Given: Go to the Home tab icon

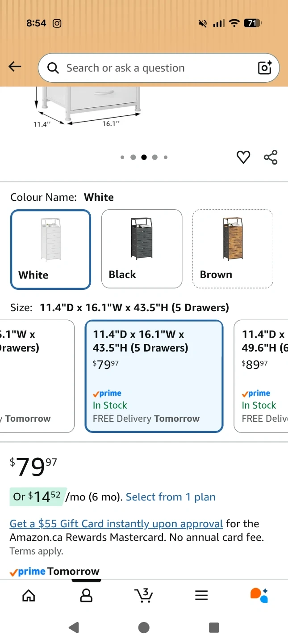Looking at the screenshot, I should [29, 595].
